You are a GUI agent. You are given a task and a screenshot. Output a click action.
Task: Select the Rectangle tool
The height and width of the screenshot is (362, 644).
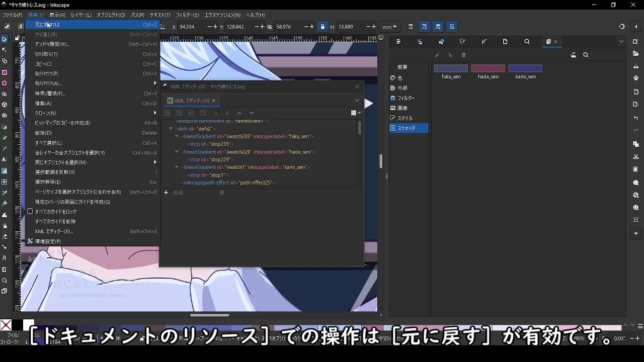pos(5,72)
